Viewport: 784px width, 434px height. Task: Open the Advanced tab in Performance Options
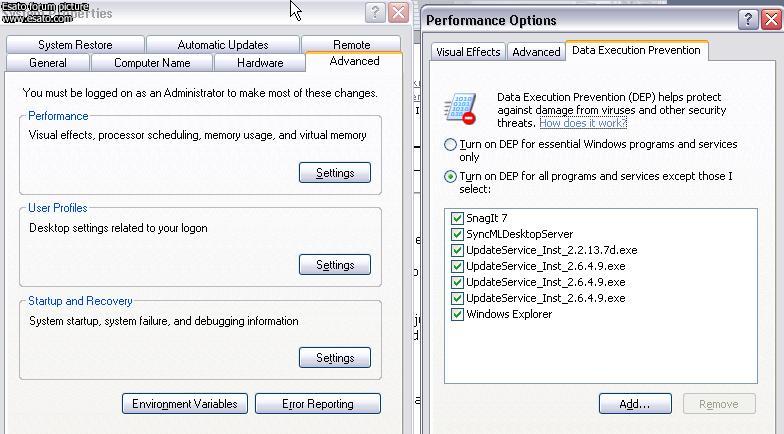coord(536,52)
